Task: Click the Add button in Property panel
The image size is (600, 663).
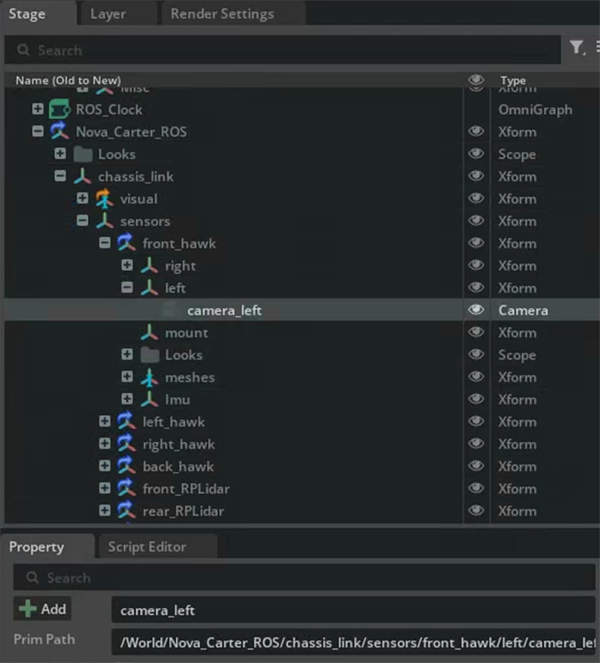Action: (x=42, y=609)
